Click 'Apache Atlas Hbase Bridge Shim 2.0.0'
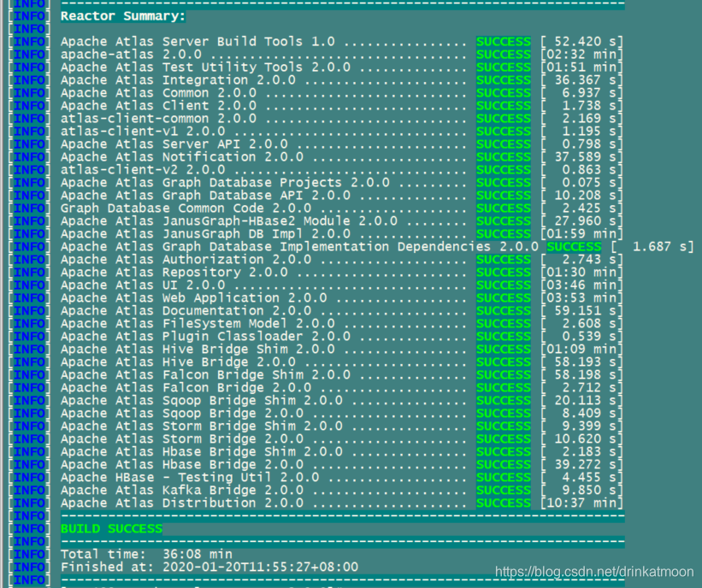Screen dimensions: 702x588 coord(202,452)
